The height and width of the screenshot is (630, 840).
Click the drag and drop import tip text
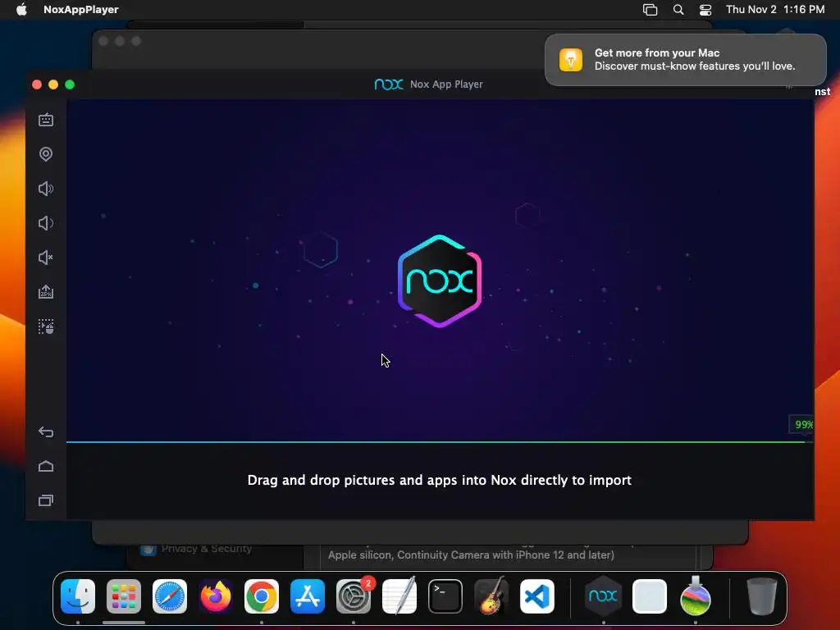click(x=440, y=480)
